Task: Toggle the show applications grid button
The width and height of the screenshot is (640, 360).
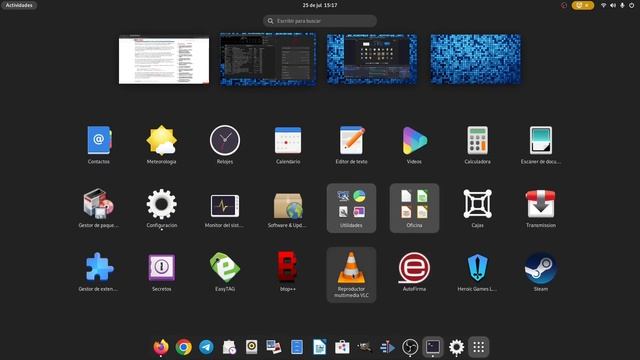Action: click(478, 347)
